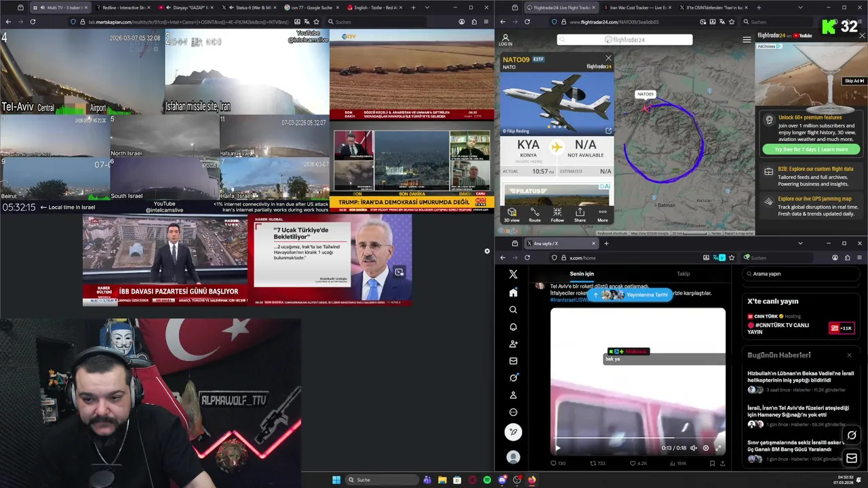Click the taskbar Suche search box
Image resolution: width=868 pixels, height=488 pixels.
point(382,480)
